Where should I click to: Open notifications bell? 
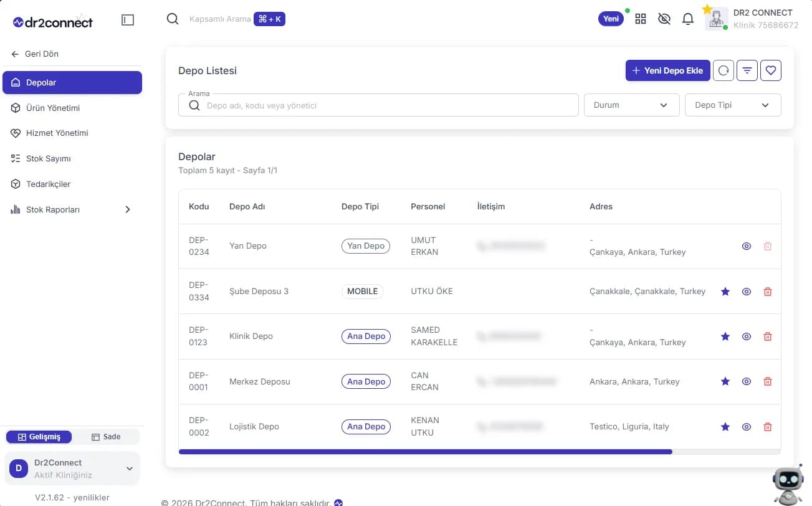point(688,19)
